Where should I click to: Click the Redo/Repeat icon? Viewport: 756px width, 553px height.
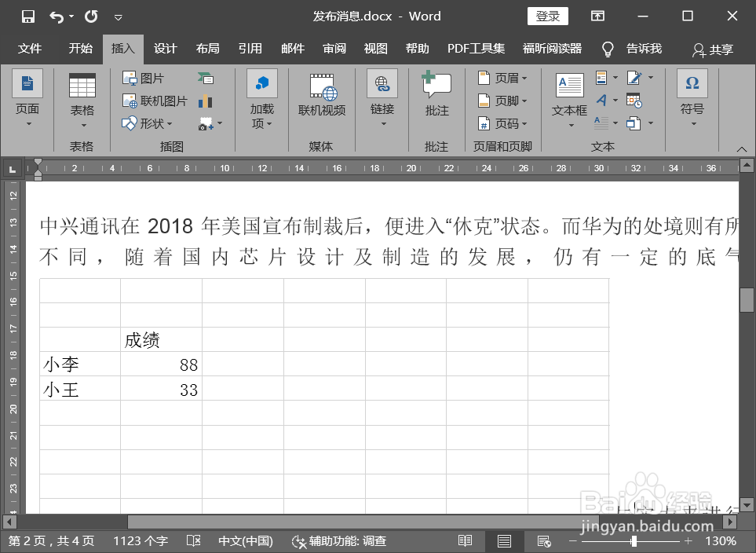(91, 16)
